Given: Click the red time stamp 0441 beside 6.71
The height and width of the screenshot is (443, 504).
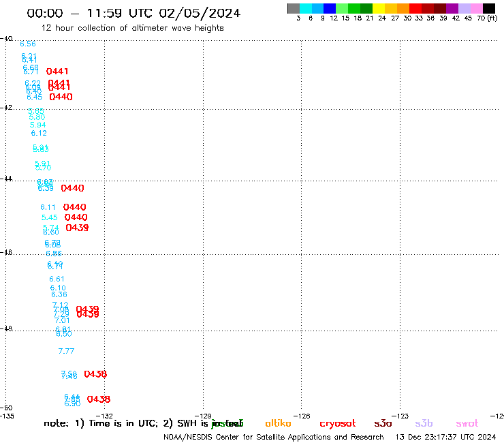Looking at the screenshot, I should coord(57,72).
